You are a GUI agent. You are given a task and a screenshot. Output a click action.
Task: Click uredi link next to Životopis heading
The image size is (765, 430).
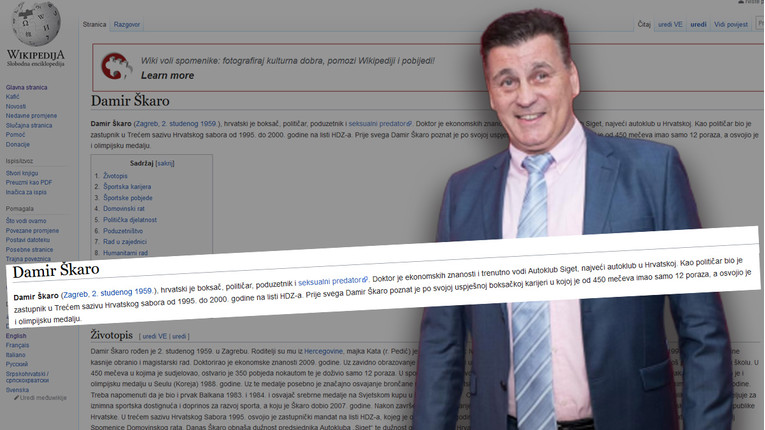point(179,336)
